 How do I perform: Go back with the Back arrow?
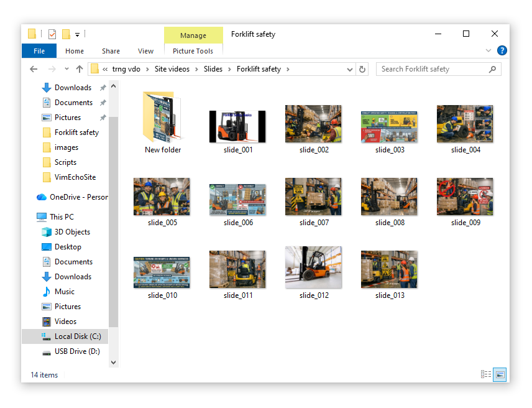click(x=34, y=69)
